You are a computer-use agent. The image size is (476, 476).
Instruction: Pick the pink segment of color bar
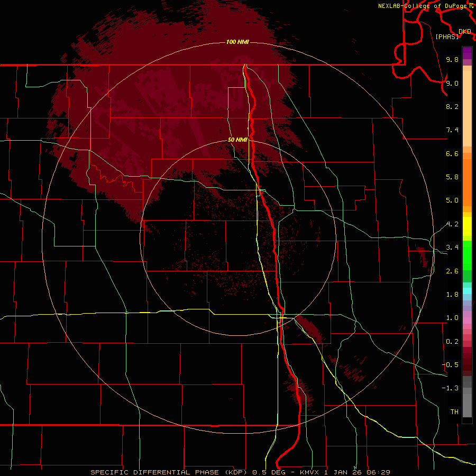coord(467,321)
